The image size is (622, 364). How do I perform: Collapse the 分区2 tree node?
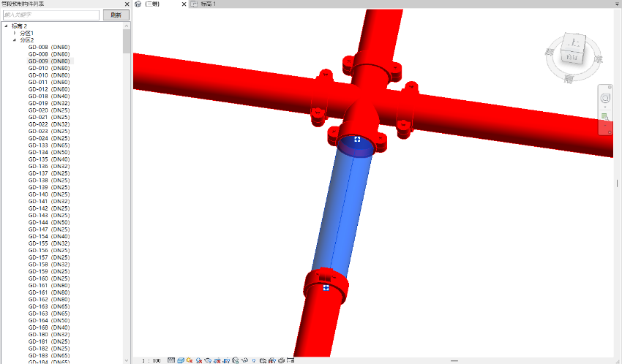click(x=14, y=40)
